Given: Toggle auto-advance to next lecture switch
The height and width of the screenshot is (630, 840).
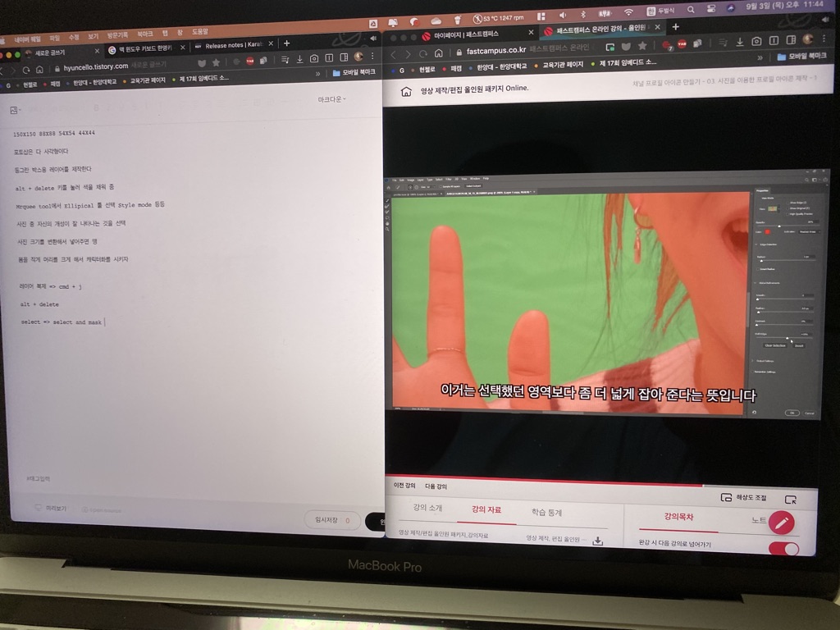Looking at the screenshot, I should pos(783,549).
